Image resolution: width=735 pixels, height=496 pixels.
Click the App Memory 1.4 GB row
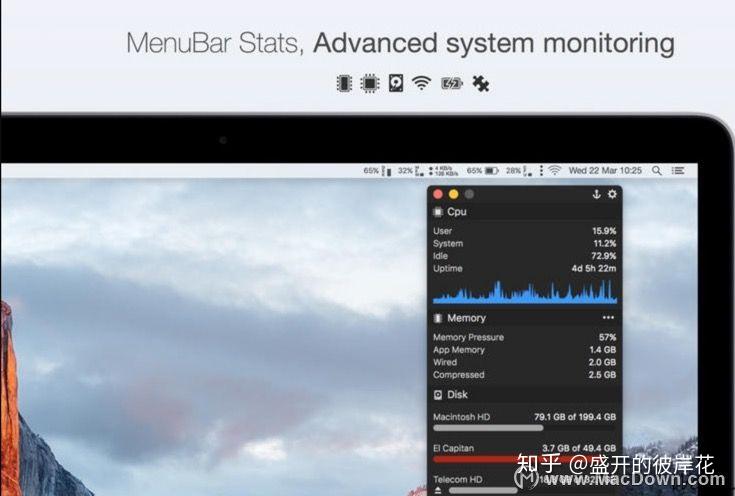coord(525,350)
